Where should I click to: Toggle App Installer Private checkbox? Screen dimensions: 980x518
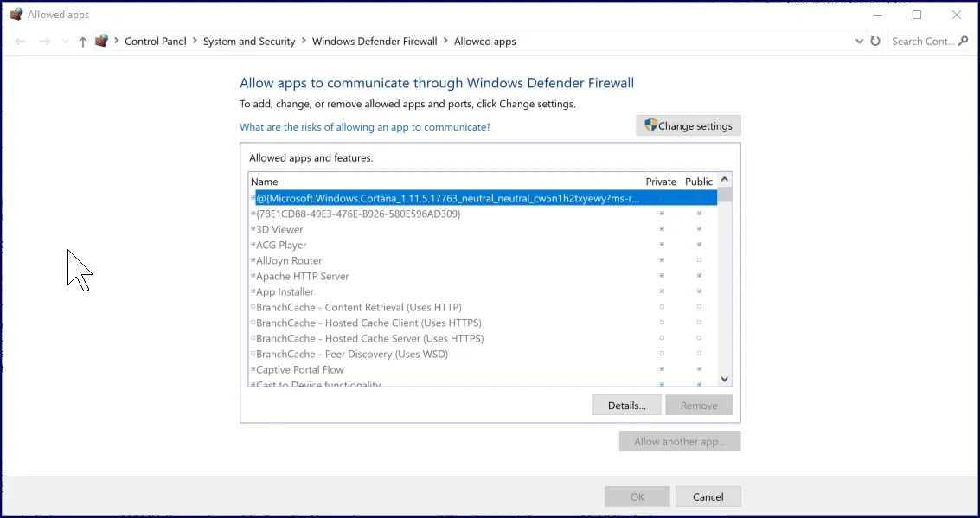click(662, 291)
